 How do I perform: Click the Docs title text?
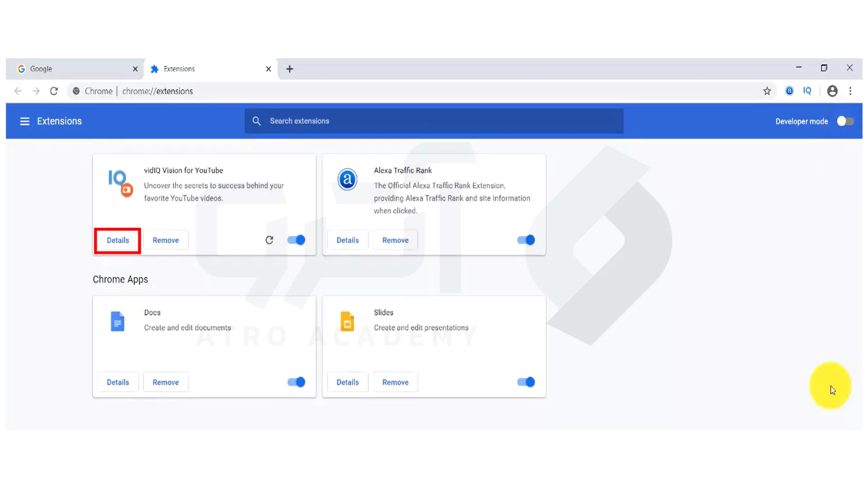[152, 313]
